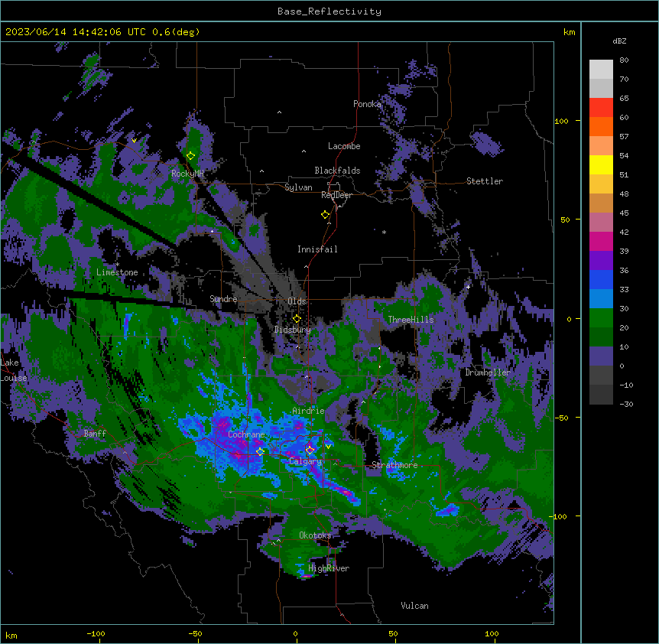Screen dimensions: 659x644
Task: Select the RedDeer city label
Action: pyautogui.click(x=336, y=195)
